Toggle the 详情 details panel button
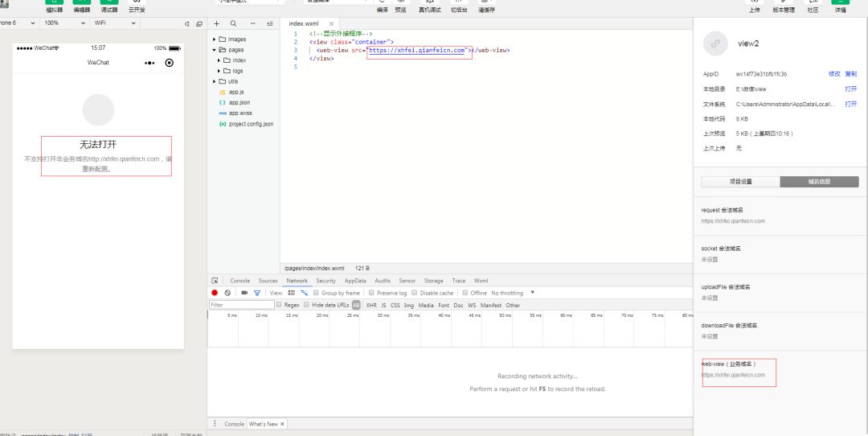 tap(841, 6)
